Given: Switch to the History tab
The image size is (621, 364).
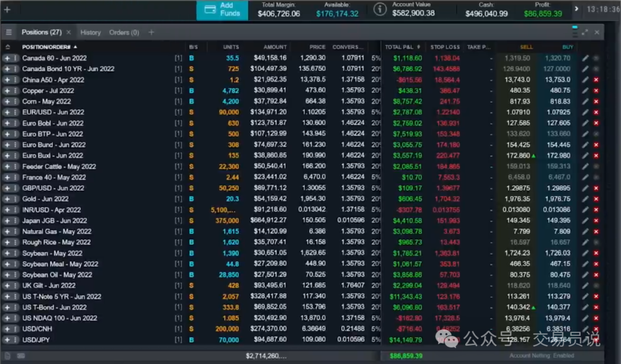Looking at the screenshot, I should [x=90, y=33].
